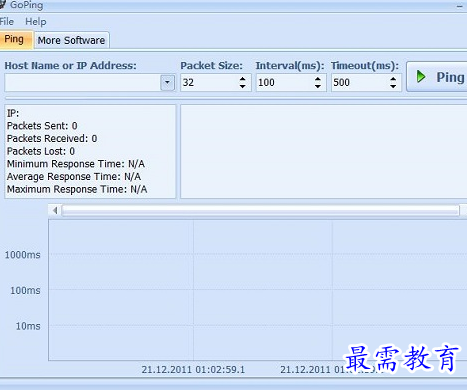Open the File menu
This screenshot has height=390, width=467.
[7, 22]
